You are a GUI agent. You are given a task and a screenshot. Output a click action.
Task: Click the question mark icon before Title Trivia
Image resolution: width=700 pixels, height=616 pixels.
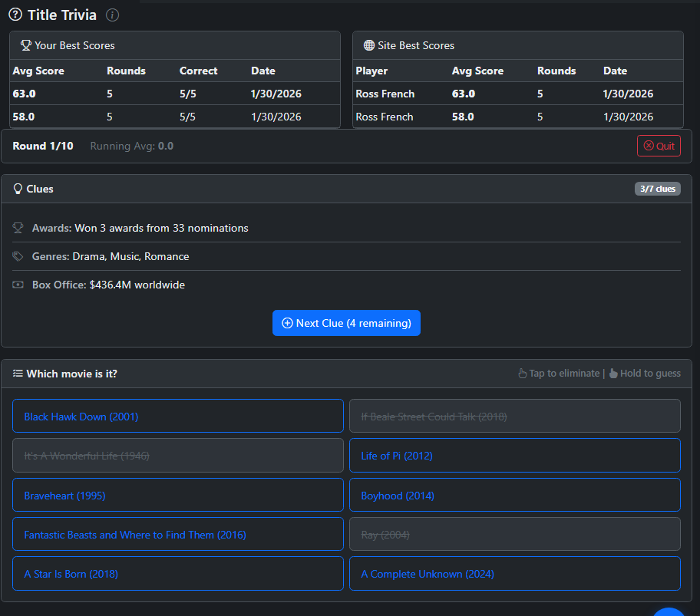click(x=15, y=15)
